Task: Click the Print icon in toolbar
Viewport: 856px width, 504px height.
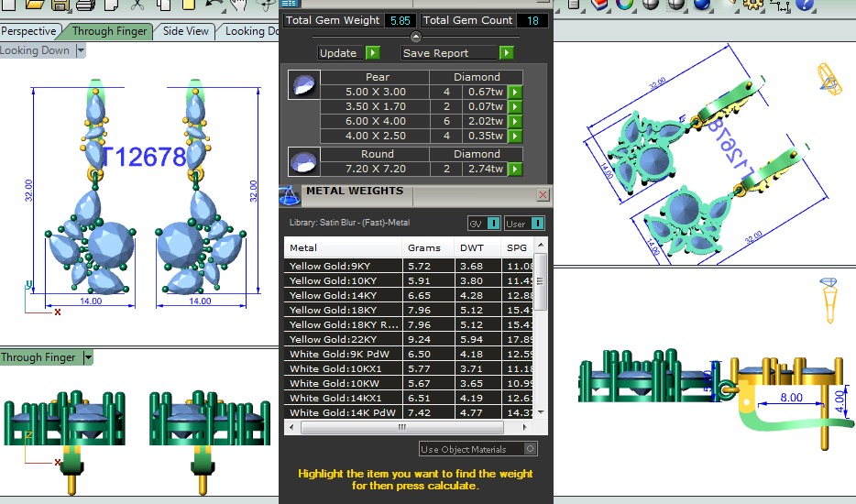Action: click(x=86, y=5)
